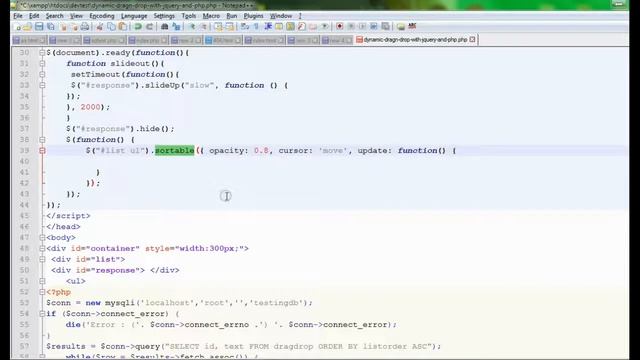Open the Edit menu
This screenshot has height=360, width=640.
pos(34,16)
